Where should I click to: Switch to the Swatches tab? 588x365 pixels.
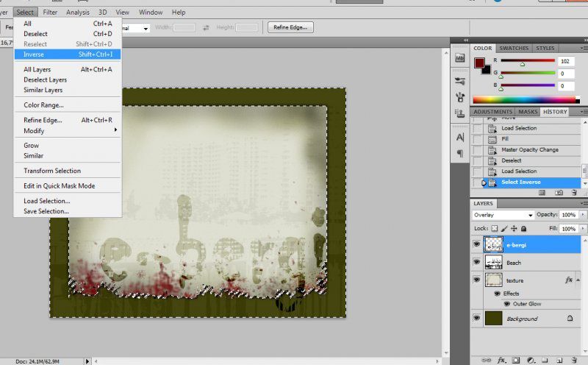[514, 49]
